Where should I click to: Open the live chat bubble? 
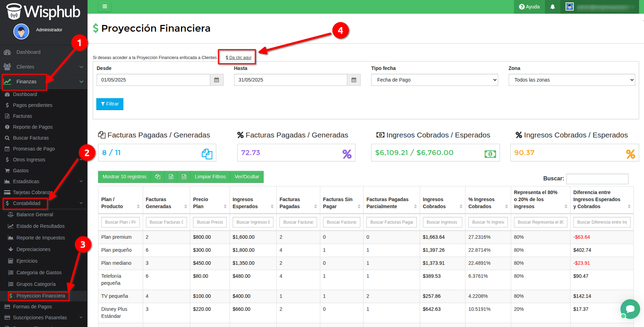[x=630, y=309]
